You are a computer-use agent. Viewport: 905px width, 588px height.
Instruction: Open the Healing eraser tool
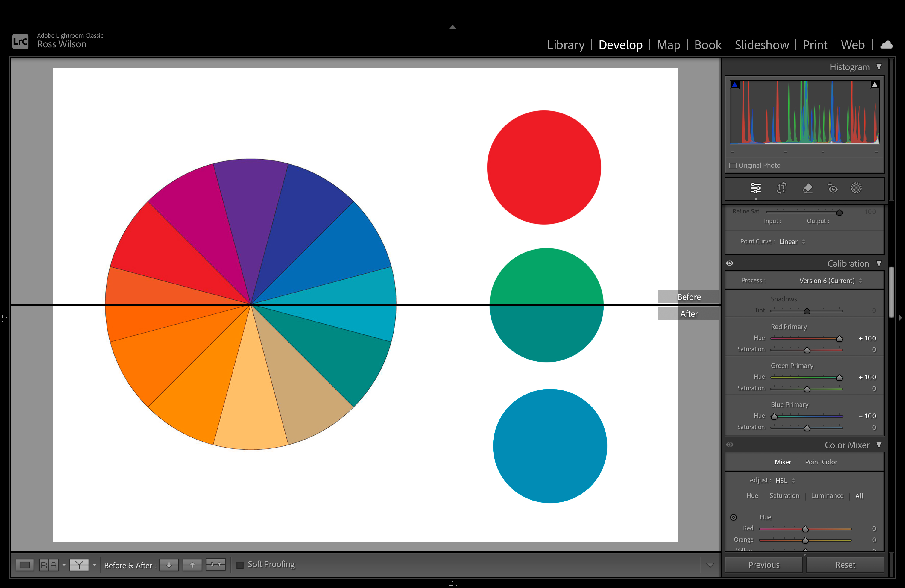tap(807, 188)
